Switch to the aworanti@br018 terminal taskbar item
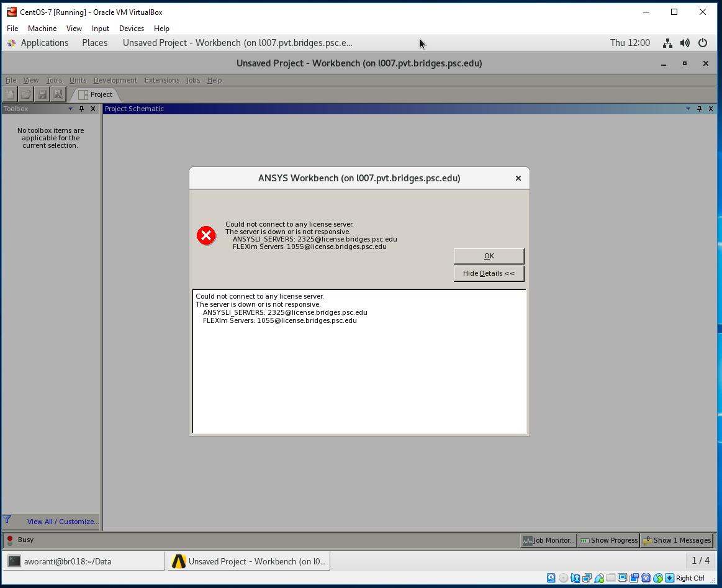Viewport: 722px width, 588px height. point(83,561)
